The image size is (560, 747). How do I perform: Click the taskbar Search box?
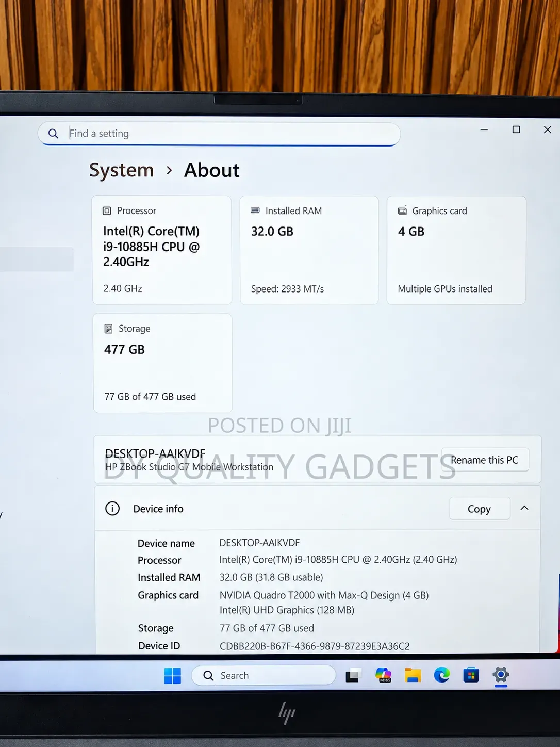(x=263, y=675)
